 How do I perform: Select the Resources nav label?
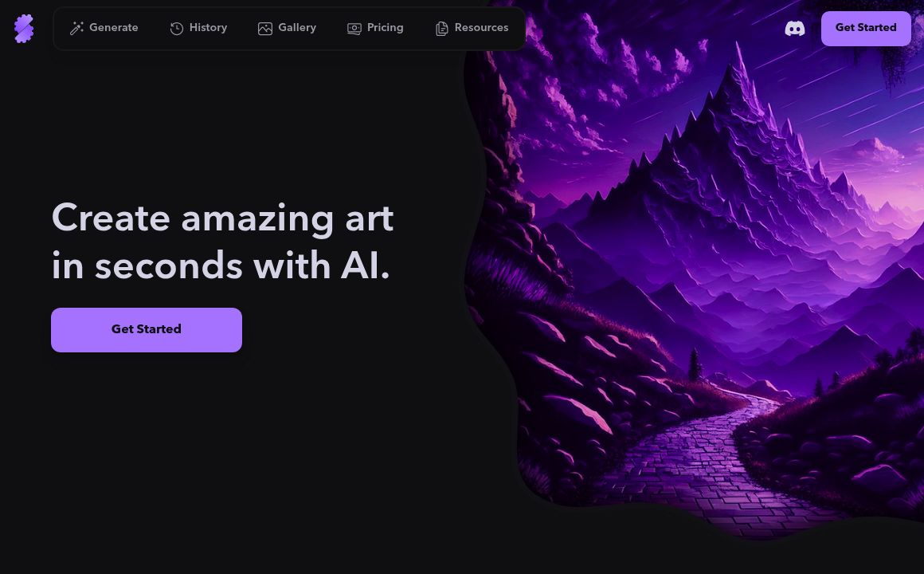481,28
